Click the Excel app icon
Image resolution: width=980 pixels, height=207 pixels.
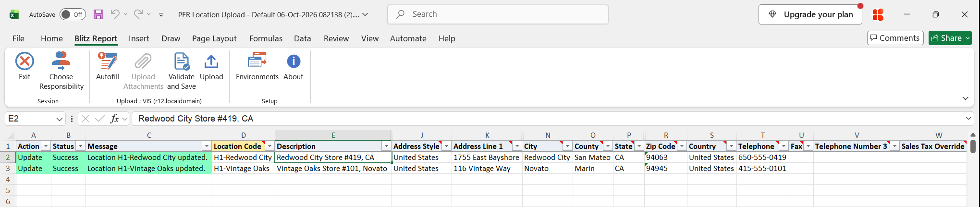click(x=14, y=14)
